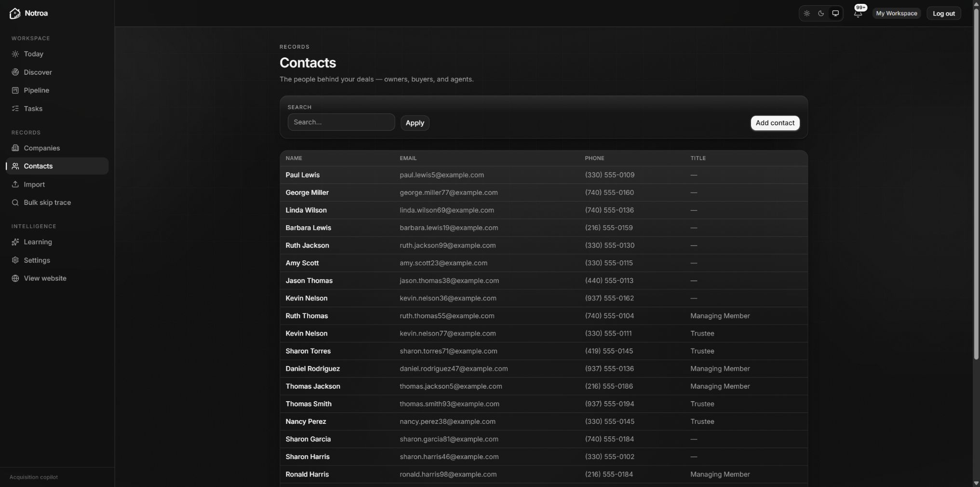Open contact Barbara Lewis
980x487 pixels.
[x=308, y=228]
